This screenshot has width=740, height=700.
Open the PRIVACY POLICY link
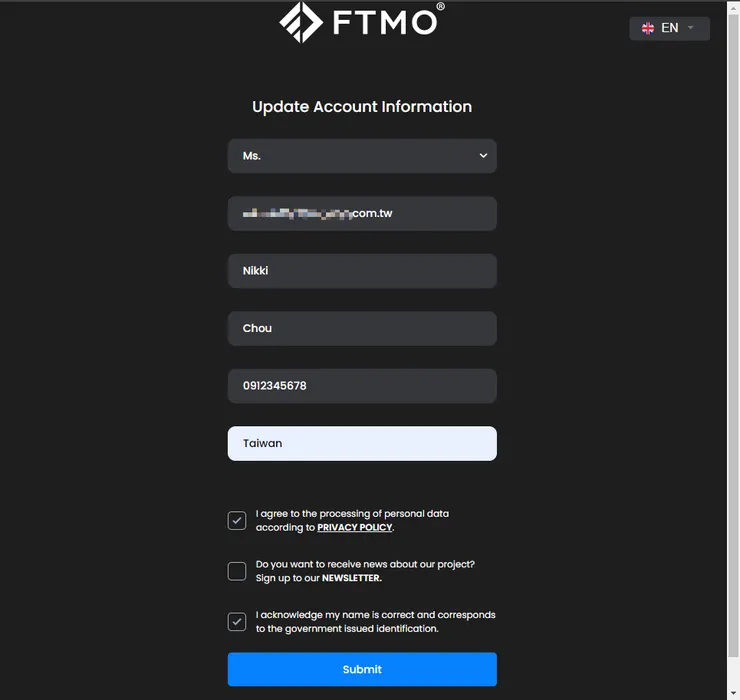[354, 527]
